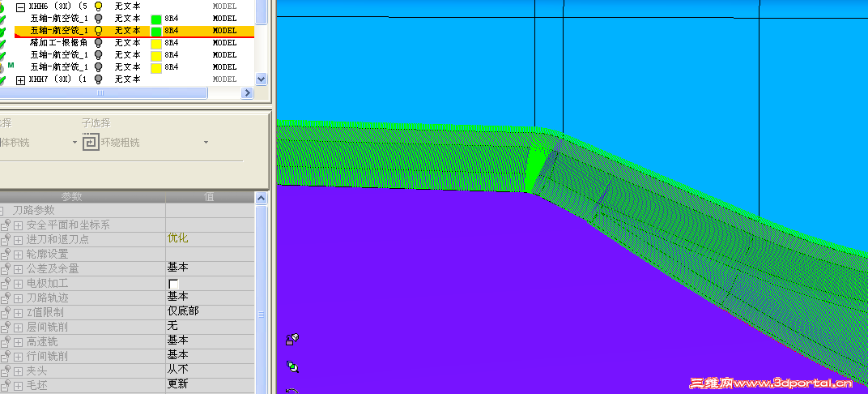Click MODEL cell on XHH7 row
This screenshot has height=394, width=868.
(x=225, y=79)
